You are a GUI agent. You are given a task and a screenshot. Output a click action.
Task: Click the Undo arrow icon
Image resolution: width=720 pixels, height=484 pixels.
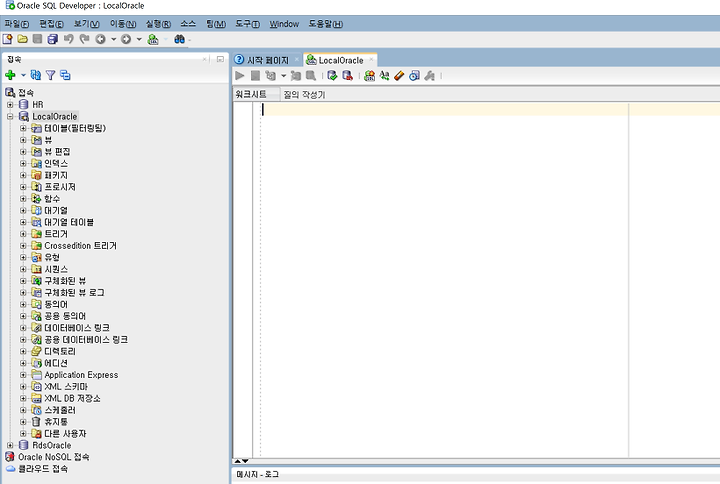coord(68,39)
